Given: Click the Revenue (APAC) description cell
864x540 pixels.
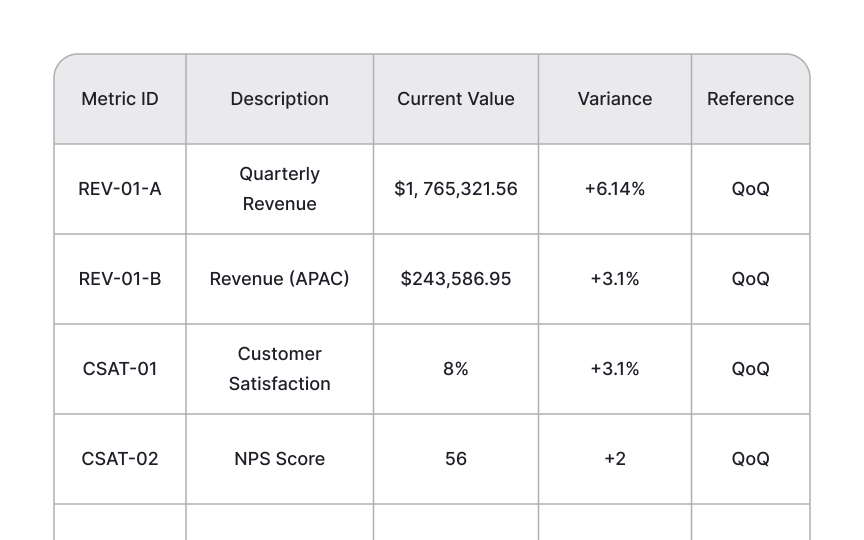Looking at the screenshot, I should [280, 279].
